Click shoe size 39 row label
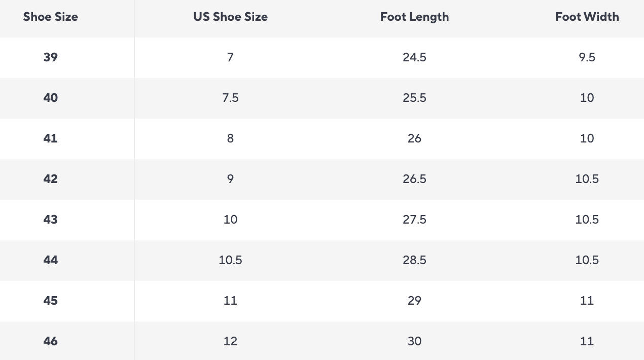 click(51, 57)
